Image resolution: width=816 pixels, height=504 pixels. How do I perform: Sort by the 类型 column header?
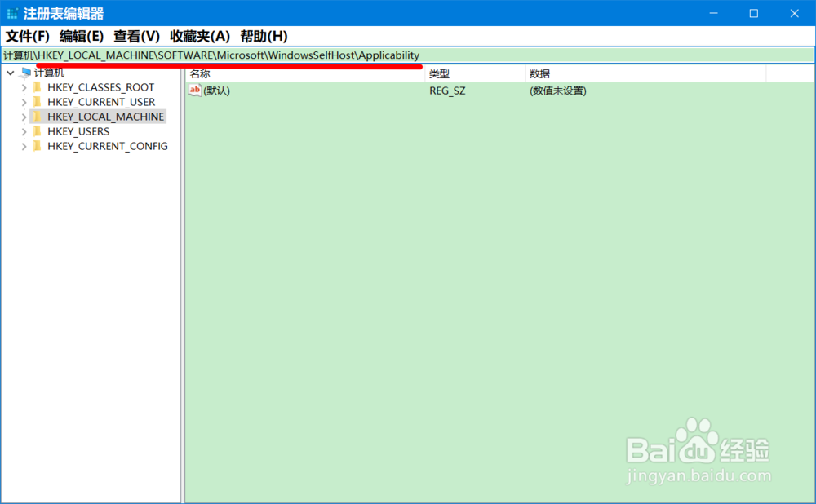point(475,74)
